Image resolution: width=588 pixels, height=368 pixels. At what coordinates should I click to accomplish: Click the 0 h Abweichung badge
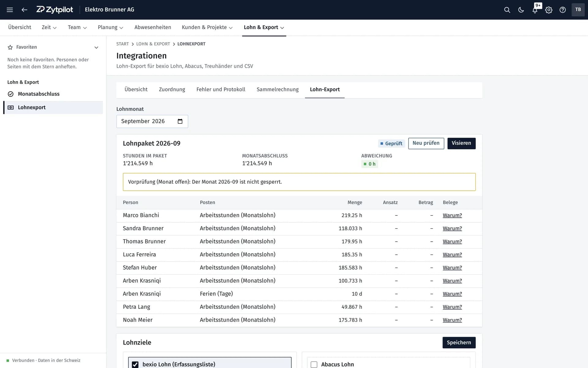pos(369,164)
